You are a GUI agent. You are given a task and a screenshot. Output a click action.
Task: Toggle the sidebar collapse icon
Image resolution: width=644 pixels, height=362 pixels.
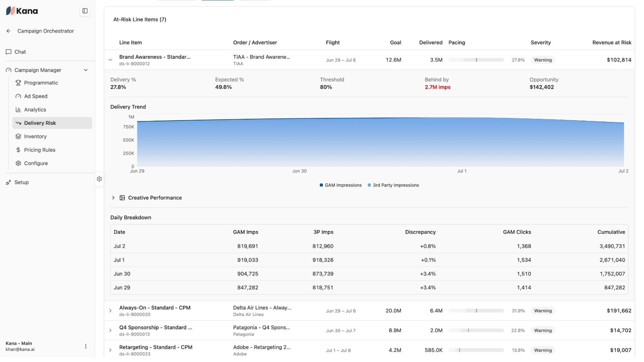click(85, 11)
